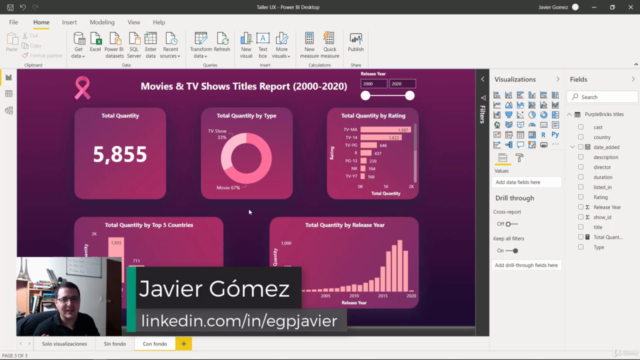Open the Help ribbon tab

tap(159, 22)
